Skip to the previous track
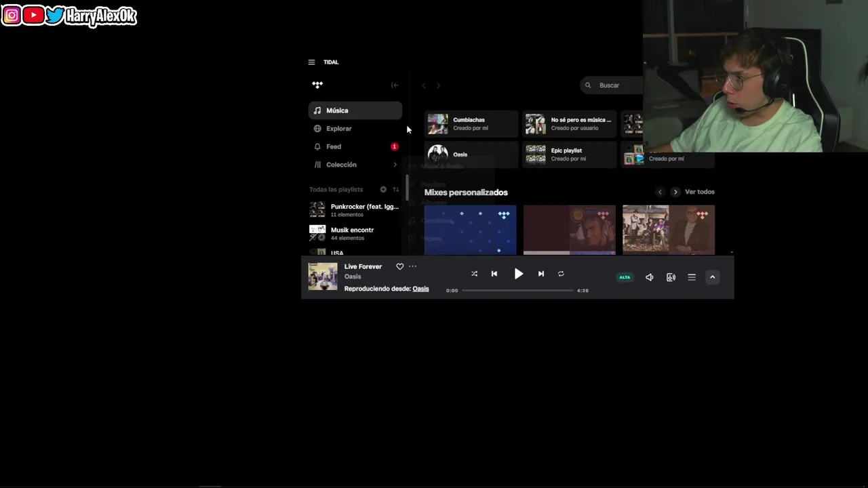Viewport: 868px width, 488px height. (494, 274)
